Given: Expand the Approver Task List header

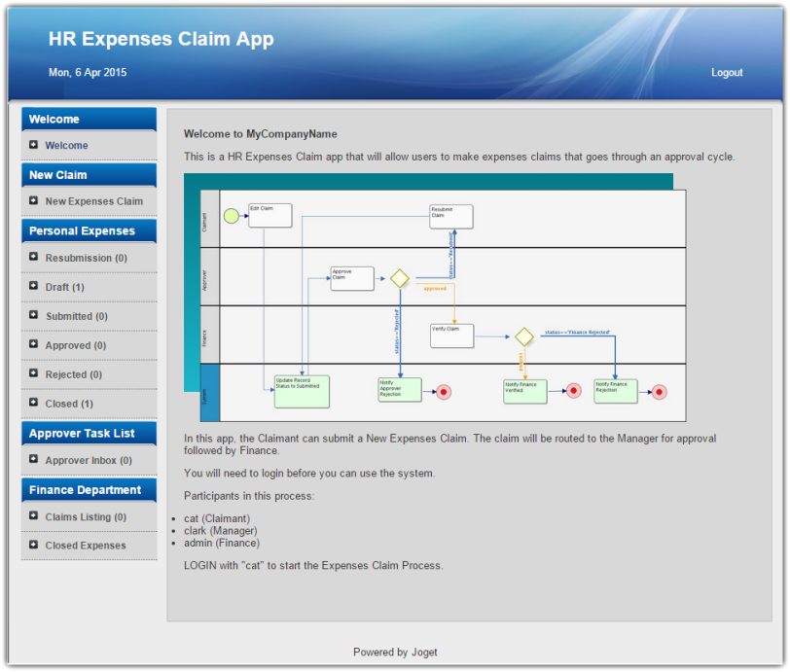Looking at the screenshot, I should 89,434.
